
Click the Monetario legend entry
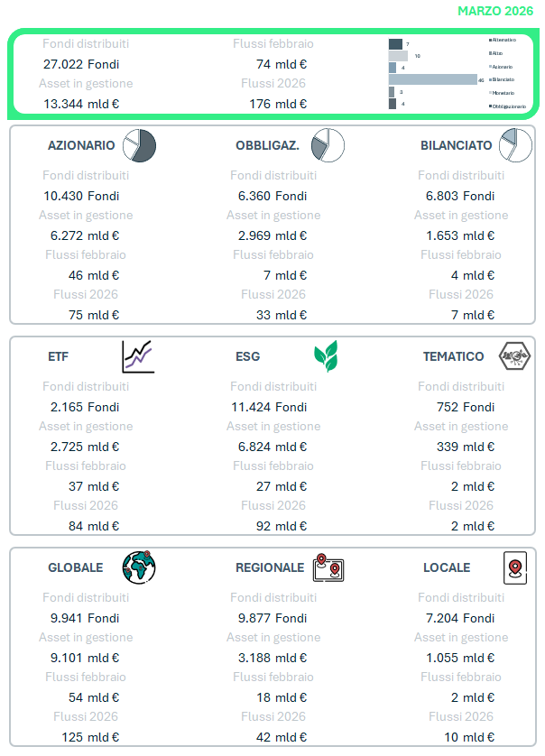(x=503, y=93)
